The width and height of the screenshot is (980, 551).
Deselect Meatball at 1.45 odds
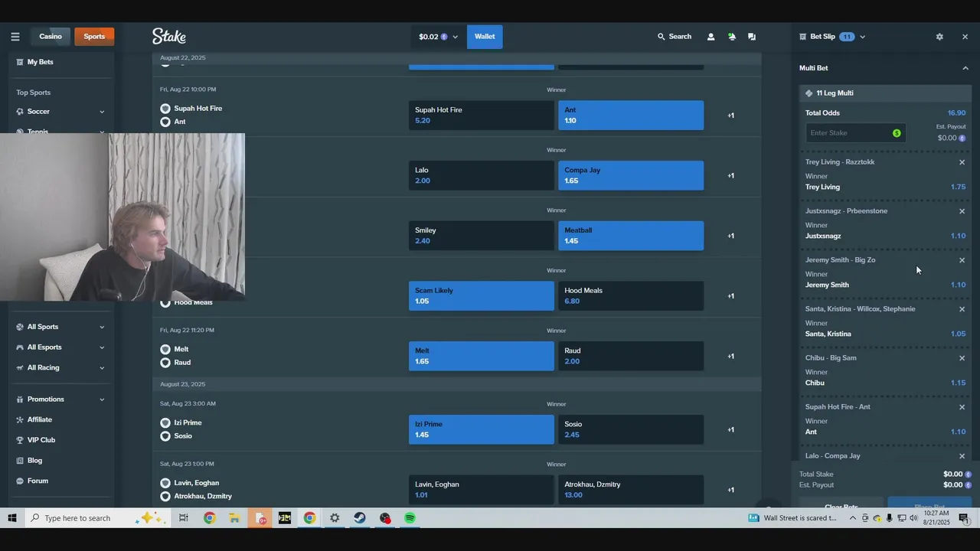pyautogui.click(x=631, y=236)
